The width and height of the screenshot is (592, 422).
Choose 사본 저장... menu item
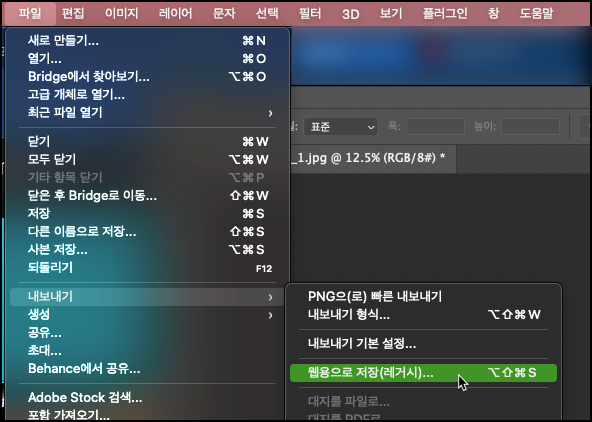point(147,250)
